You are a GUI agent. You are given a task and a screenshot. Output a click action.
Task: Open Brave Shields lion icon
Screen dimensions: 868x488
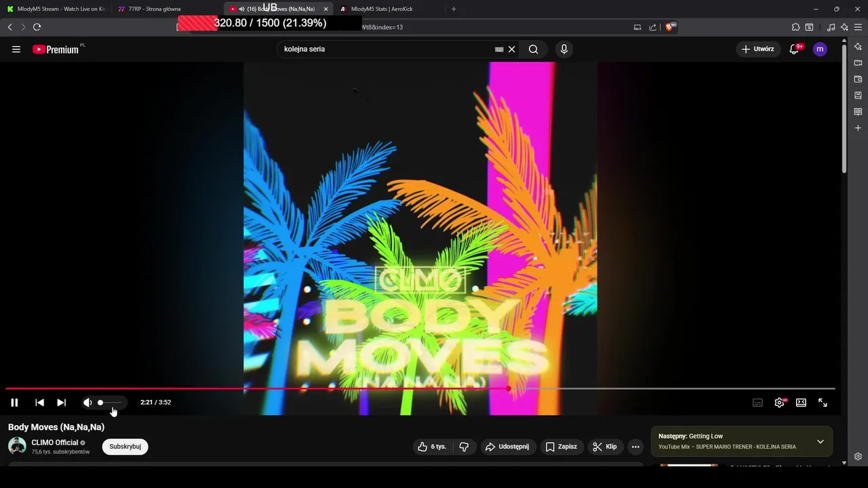(671, 27)
